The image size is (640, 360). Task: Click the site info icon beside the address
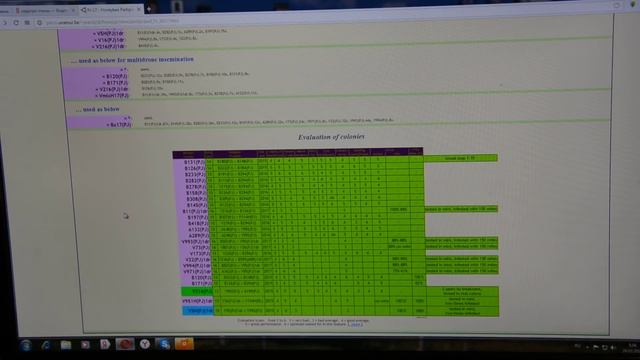click(x=40, y=22)
